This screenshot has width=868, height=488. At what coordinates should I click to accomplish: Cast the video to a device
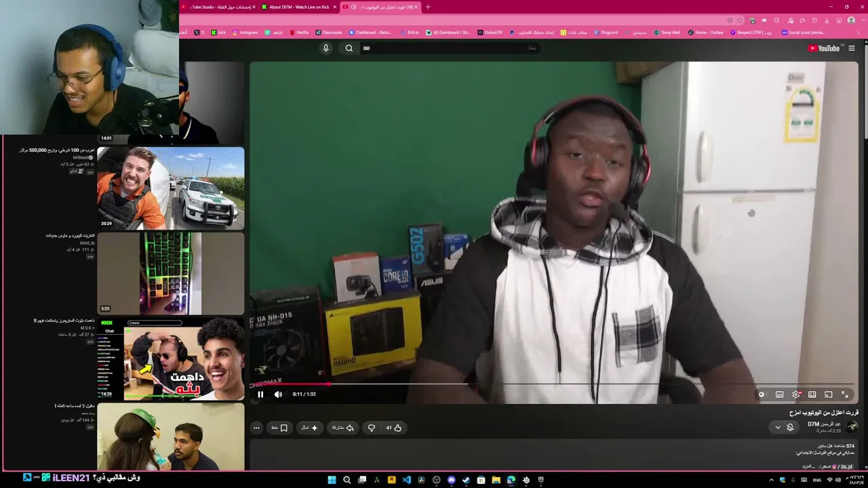click(x=828, y=394)
